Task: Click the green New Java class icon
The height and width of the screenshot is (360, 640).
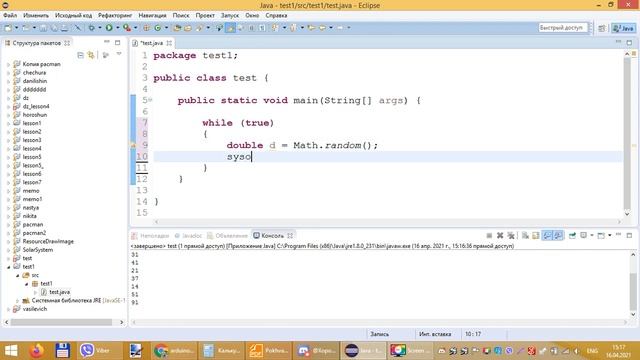Action: (158, 28)
